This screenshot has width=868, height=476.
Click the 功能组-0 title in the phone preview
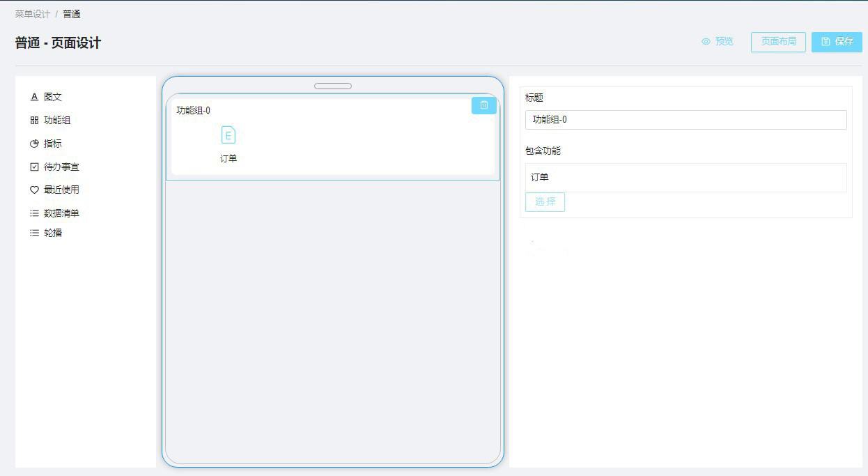tap(194, 110)
